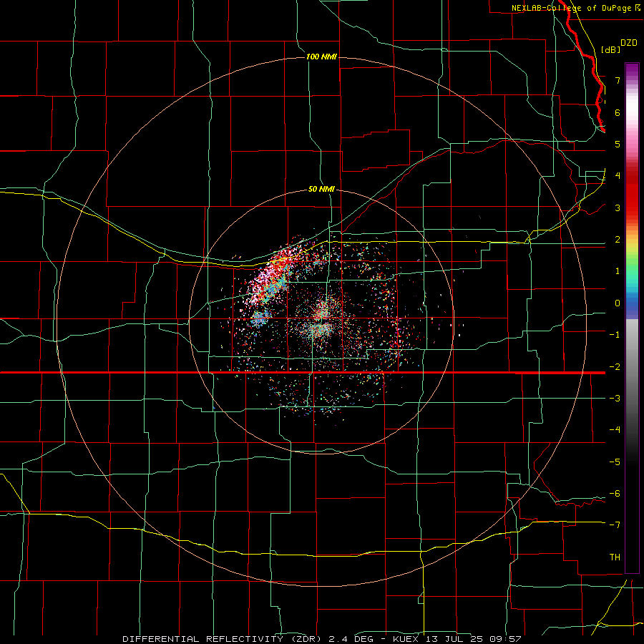Click the color scale value '-6'

(x=615, y=494)
